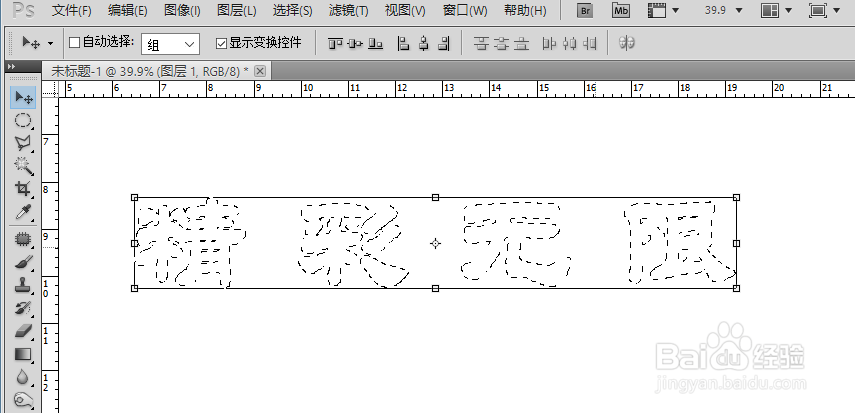Click the bottom-right transform handle

736,288
